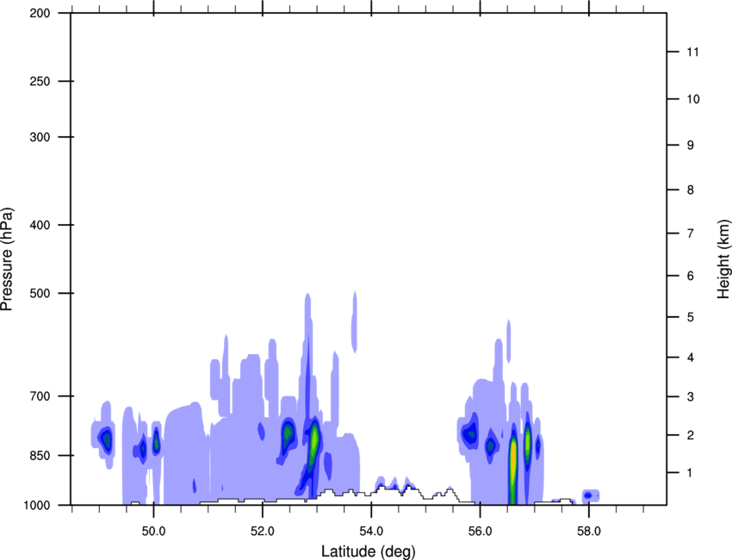
Task: Click the 5 km height tick label
Action: coord(691,317)
